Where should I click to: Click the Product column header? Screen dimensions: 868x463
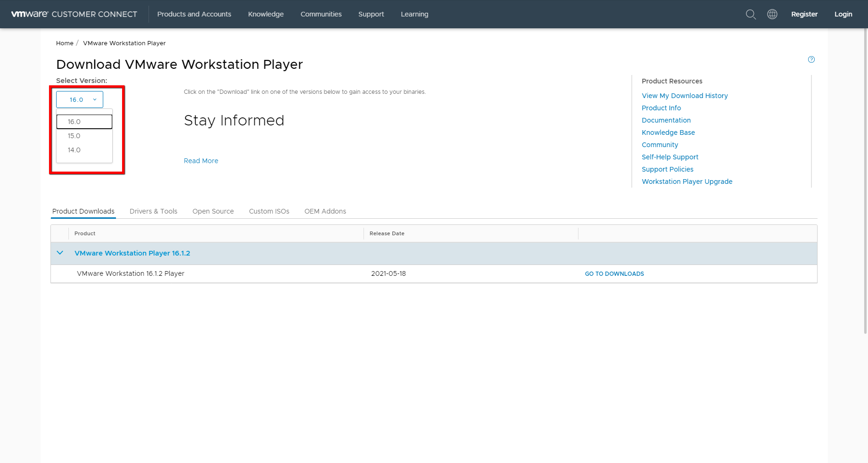[x=85, y=233]
